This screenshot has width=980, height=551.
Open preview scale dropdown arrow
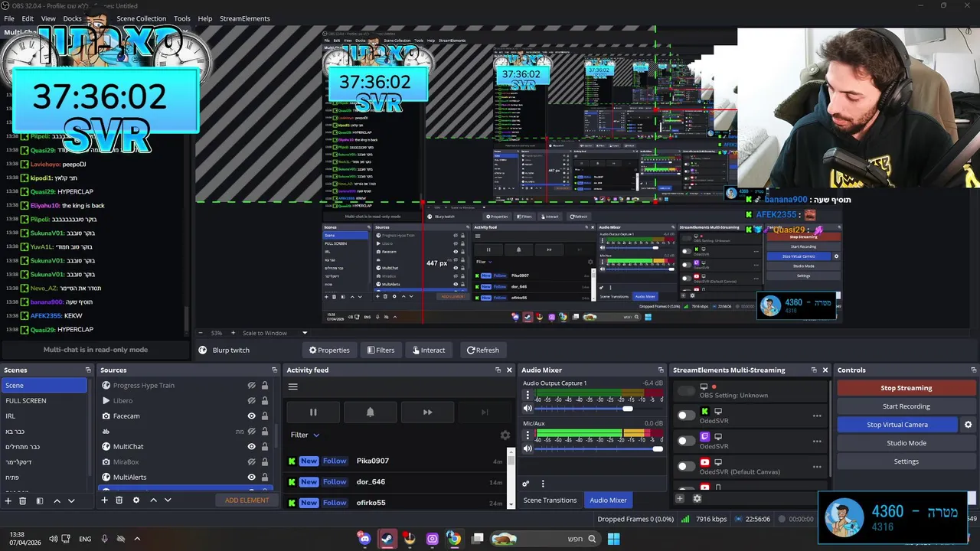305,333
